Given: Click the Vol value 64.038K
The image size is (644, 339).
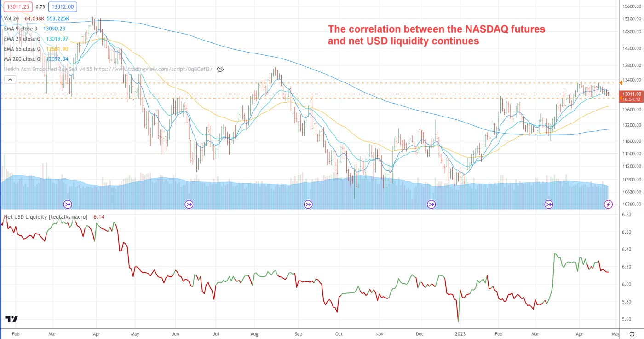Looking at the screenshot, I should click(34, 18).
